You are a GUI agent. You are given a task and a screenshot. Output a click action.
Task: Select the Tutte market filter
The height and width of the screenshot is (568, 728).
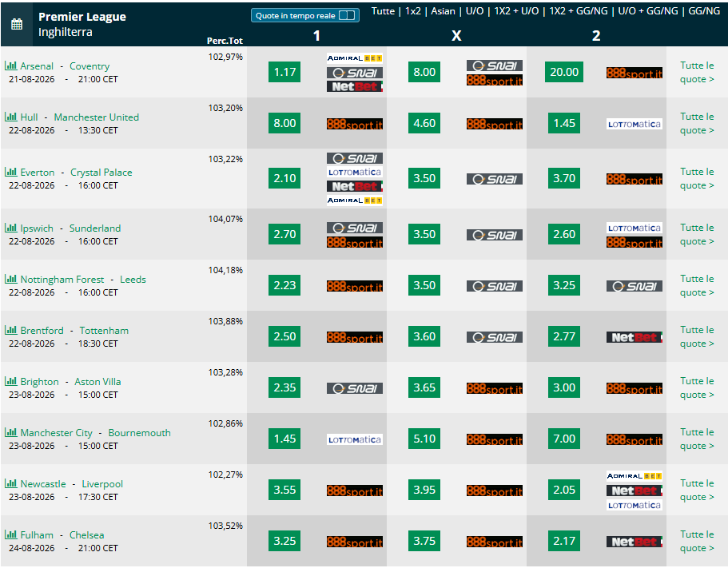(383, 10)
